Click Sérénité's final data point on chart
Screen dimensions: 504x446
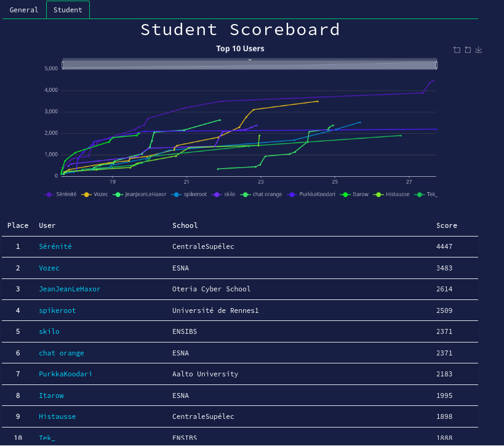point(433,81)
